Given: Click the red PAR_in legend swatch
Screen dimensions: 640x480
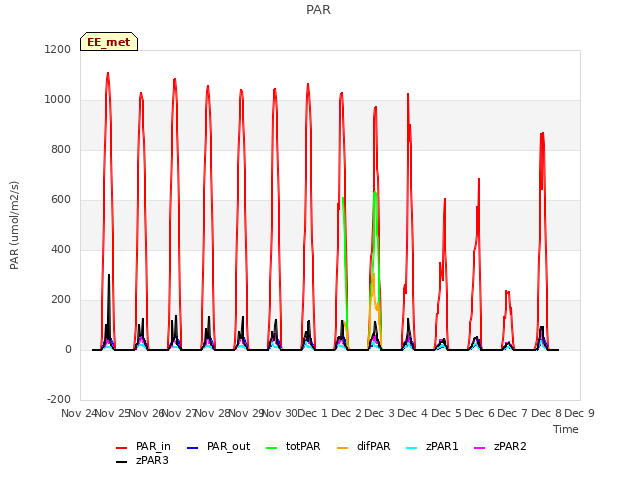Looking at the screenshot, I should (122, 448).
